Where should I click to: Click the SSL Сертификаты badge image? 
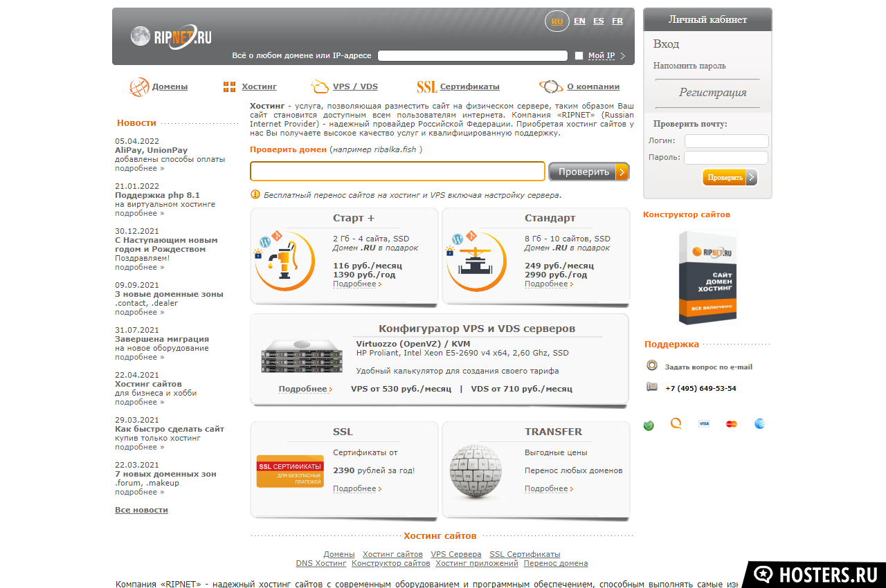tap(290, 471)
